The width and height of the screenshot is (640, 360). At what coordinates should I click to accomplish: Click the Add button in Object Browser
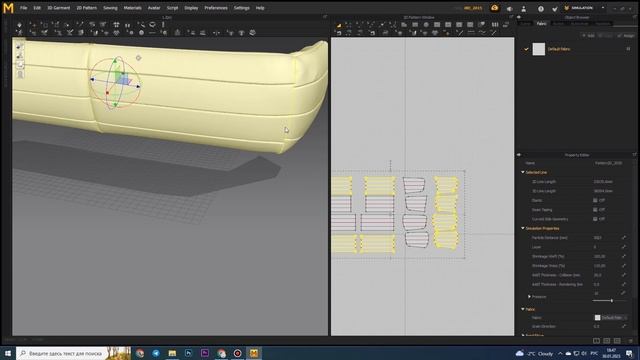click(x=588, y=36)
